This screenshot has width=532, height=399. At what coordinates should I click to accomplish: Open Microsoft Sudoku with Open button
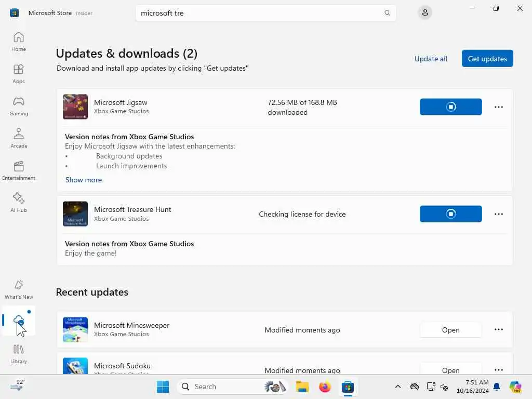pos(450,369)
